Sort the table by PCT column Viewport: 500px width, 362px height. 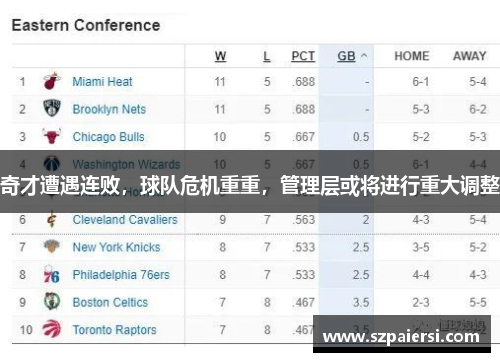coord(303,56)
